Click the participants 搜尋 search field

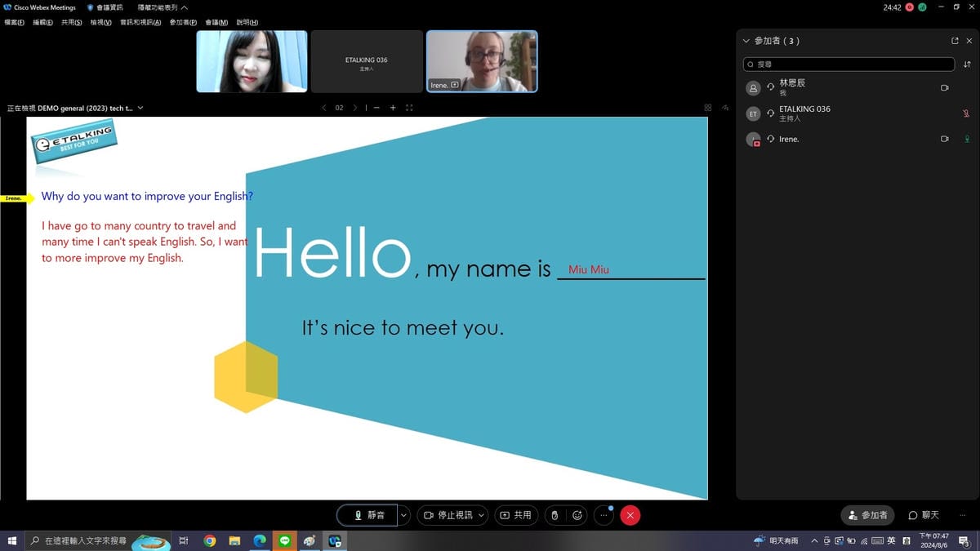point(849,64)
